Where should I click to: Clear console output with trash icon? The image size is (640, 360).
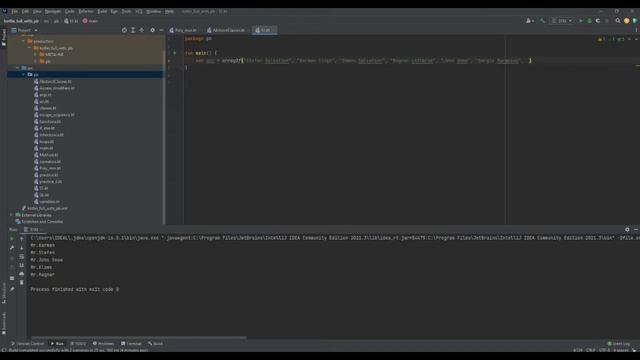pos(22,282)
